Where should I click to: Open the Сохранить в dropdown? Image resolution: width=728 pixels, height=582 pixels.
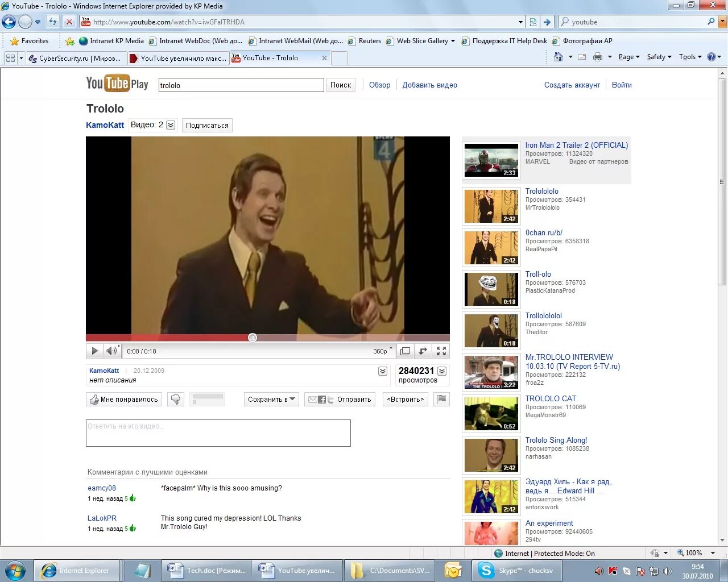[x=272, y=400]
